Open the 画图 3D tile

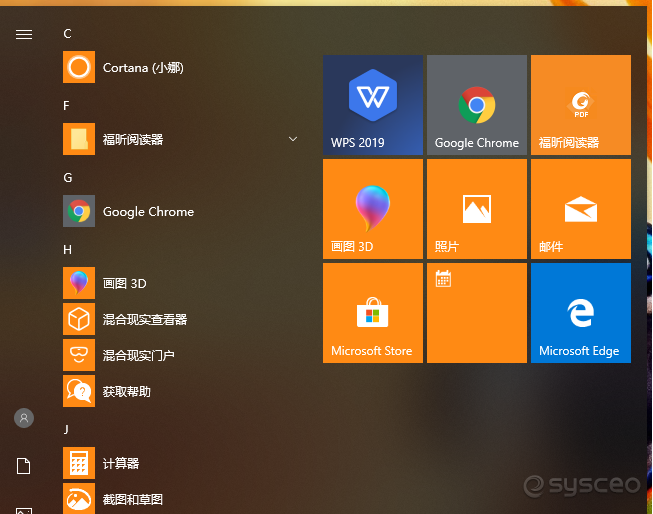pos(373,209)
